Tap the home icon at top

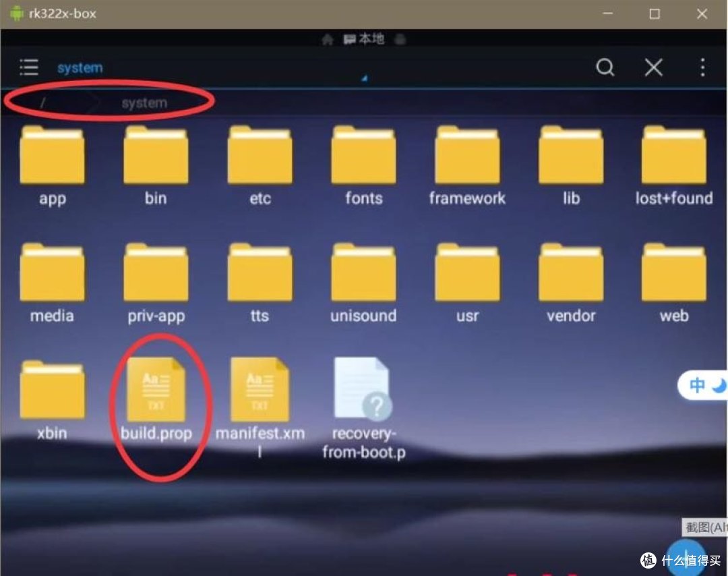328,40
